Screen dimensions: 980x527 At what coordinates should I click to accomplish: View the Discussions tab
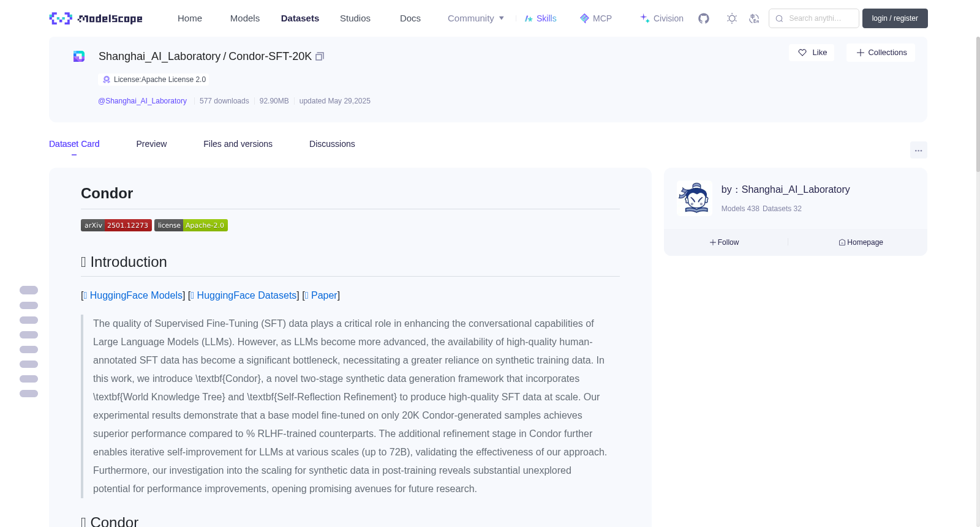click(332, 144)
